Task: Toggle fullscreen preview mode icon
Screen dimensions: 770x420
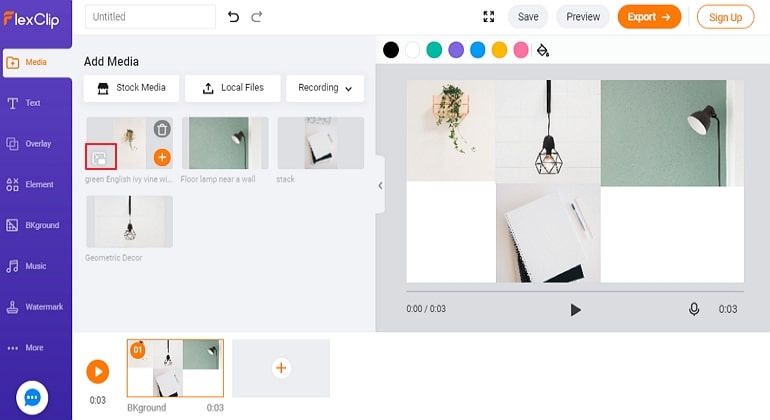Action: (489, 17)
